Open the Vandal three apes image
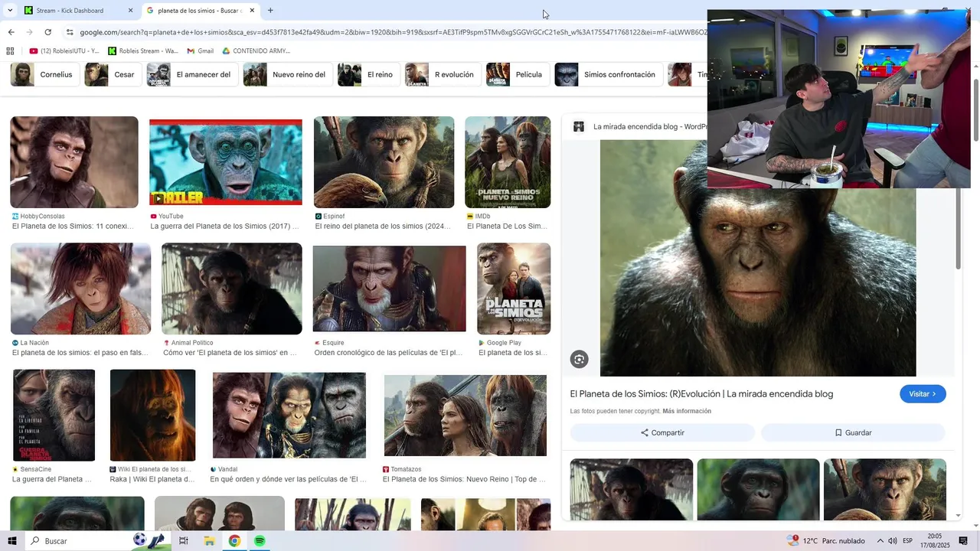Screen dimensions: 980x551 [x=289, y=415]
